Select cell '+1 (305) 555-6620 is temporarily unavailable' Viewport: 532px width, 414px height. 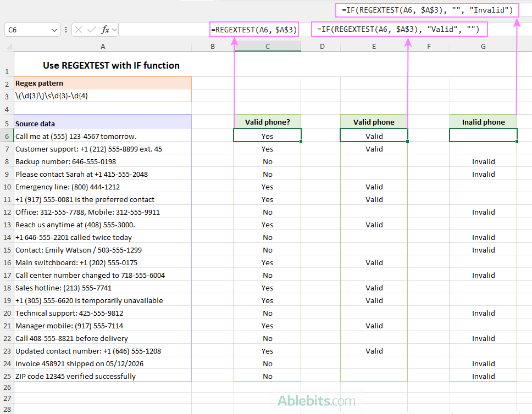click(103, 300)
